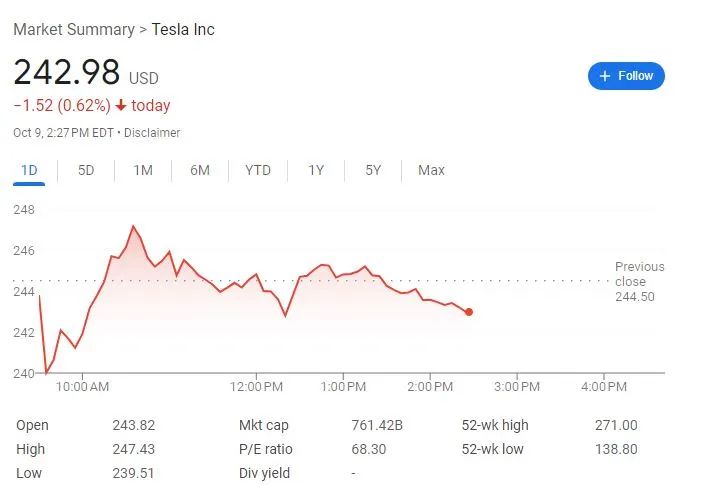Click the 52-wk high value 271.00

click(x=615, y=425)
